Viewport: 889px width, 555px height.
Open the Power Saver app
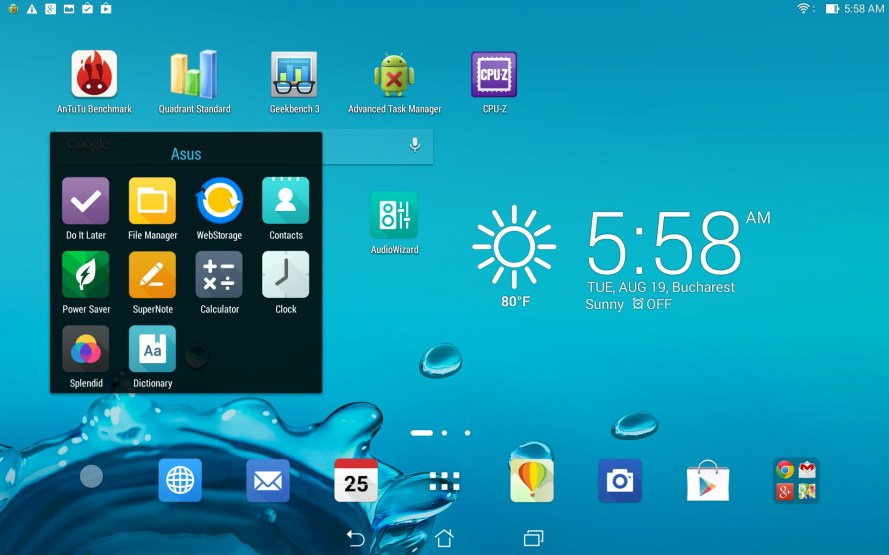(86, 275)
